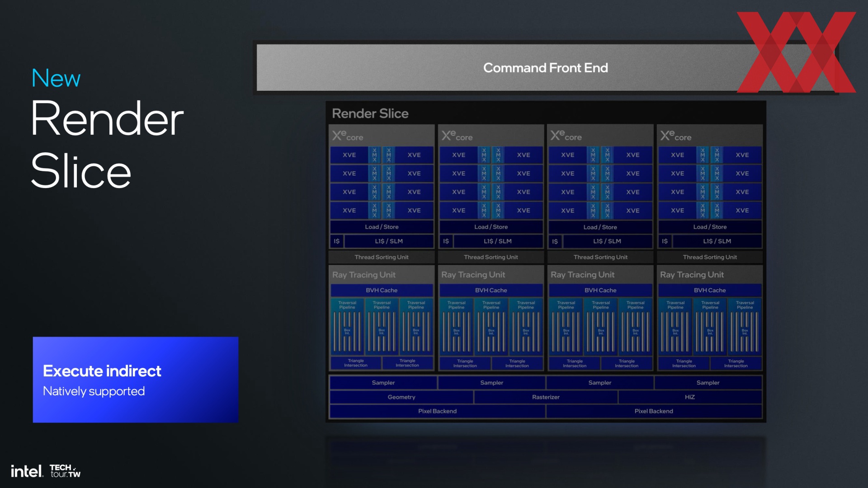This screenshot has width=868, height=488.
Task: Click top-right XVE block in fourth Xe core
Action: (742, 155)
